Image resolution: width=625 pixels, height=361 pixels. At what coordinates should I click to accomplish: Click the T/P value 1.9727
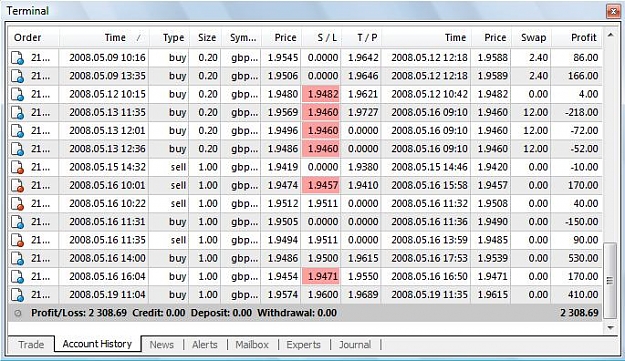tap(363, 112)
